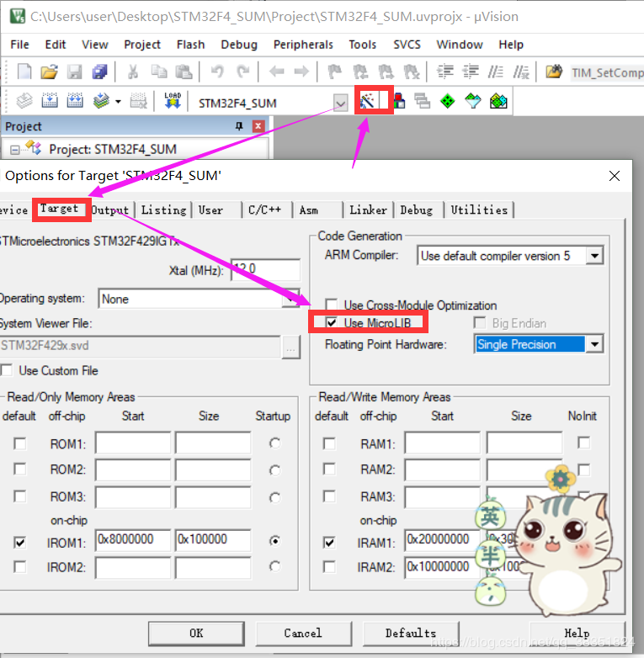
Task: Enable Use Cross-Module Optimization
Action: tap(332, 305)
